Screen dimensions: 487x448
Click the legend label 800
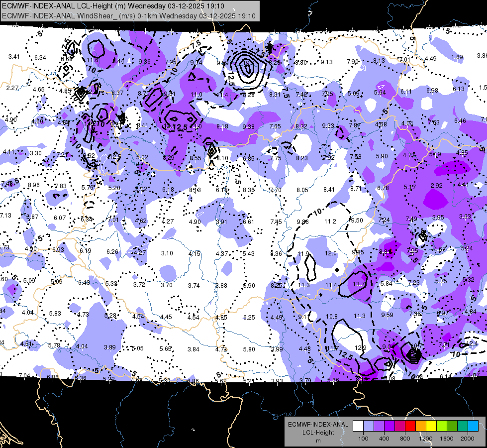tap(405, 439)
